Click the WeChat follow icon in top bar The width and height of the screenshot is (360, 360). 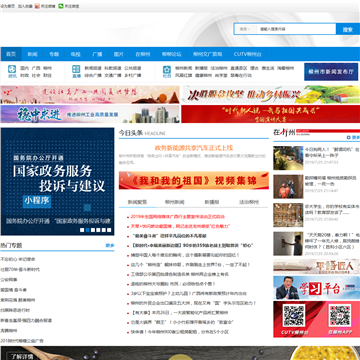point(61,6)
